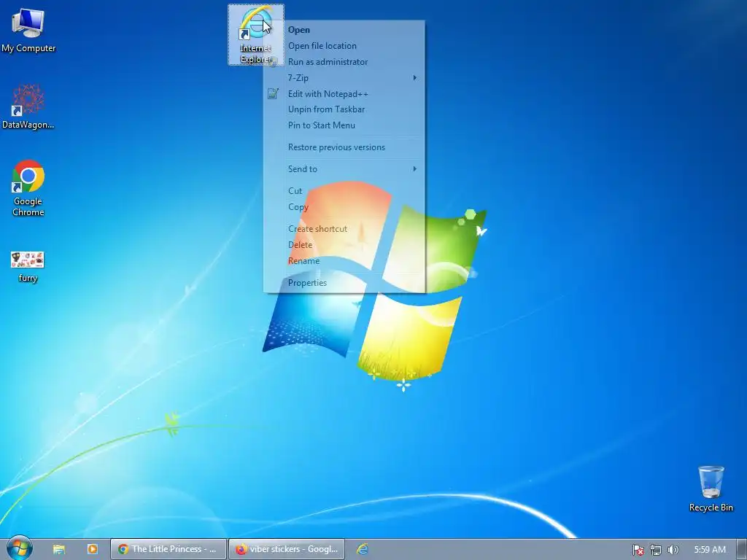747x560 pixels.
Task: Select the Internet Explorer desktop shortcut
Action: (256, 35)
